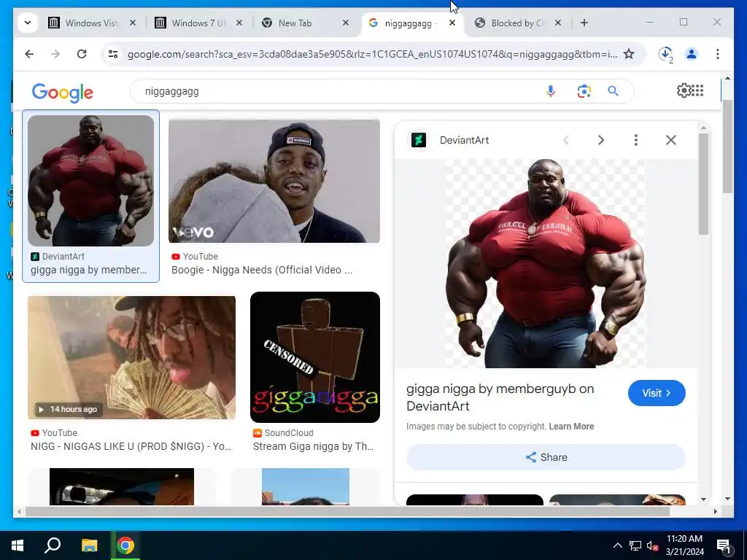Open the Chrome downloads icon

pos(665,54)
